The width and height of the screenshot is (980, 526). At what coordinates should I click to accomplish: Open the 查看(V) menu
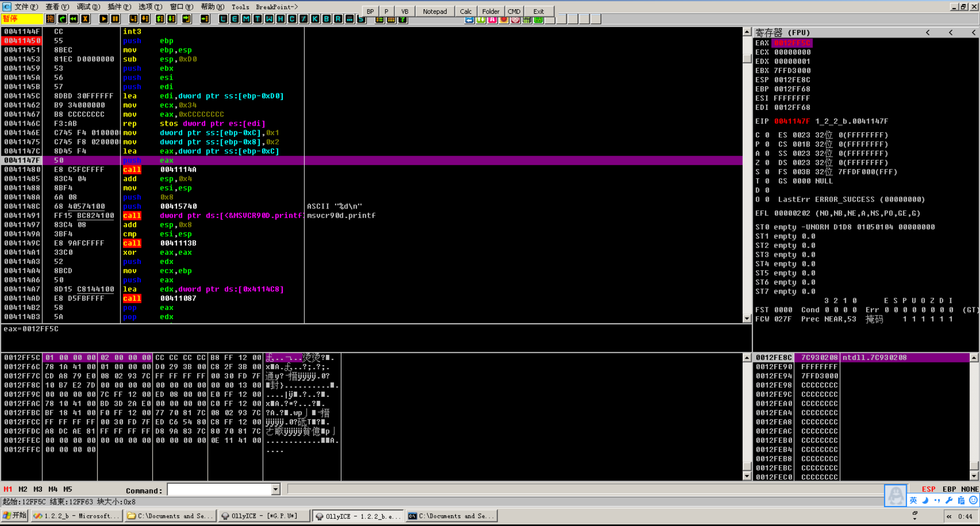[x=57, y=7]
